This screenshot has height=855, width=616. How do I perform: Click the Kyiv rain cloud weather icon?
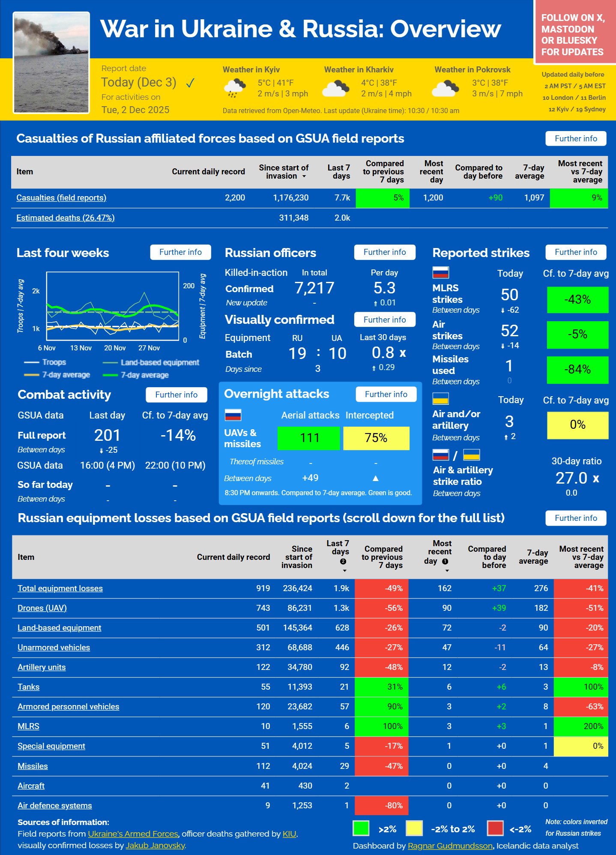234,88
